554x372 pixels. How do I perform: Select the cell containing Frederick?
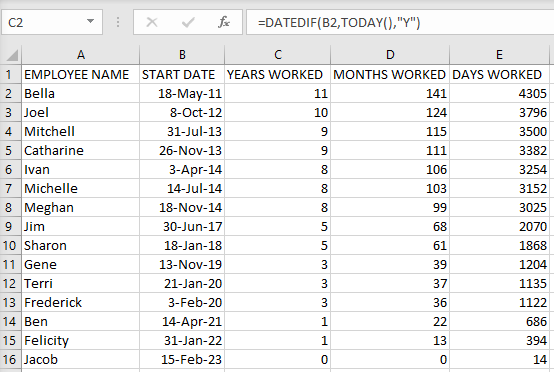[x=81, y=302]
